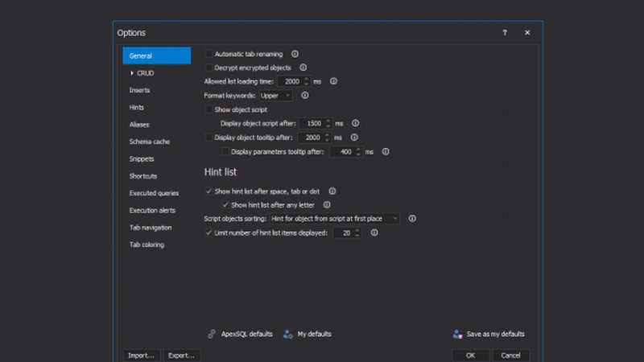Select the General options page
This screenshot has width=644, height=362.
tap(156, 56)
